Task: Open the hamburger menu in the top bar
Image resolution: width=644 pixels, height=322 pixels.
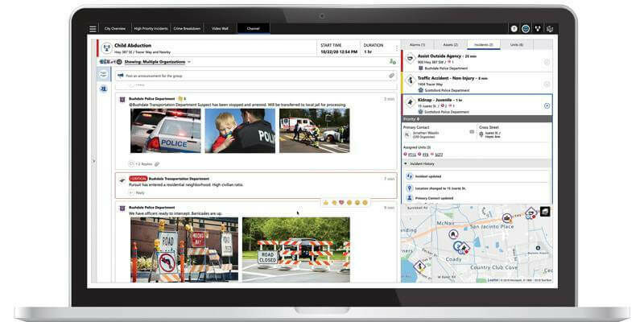Action: point(93,29)
